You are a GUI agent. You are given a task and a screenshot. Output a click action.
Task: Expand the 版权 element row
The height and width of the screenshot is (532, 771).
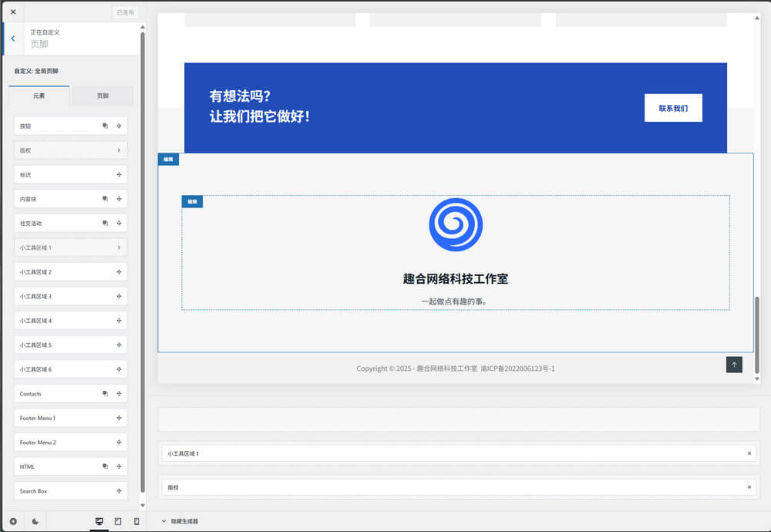70,150
